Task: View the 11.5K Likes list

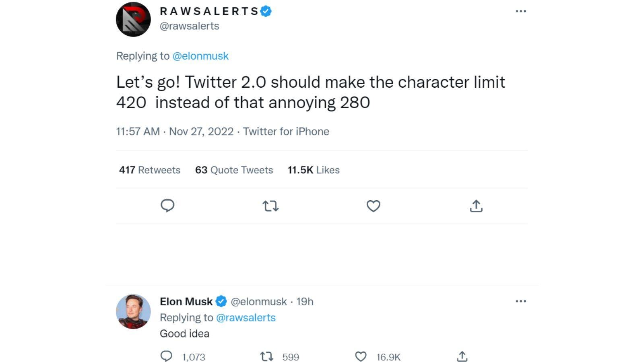Action: tap(314, 170)
